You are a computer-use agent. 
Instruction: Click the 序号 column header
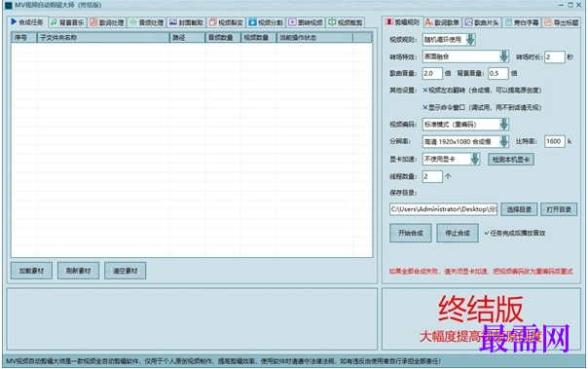pos(24,38)
